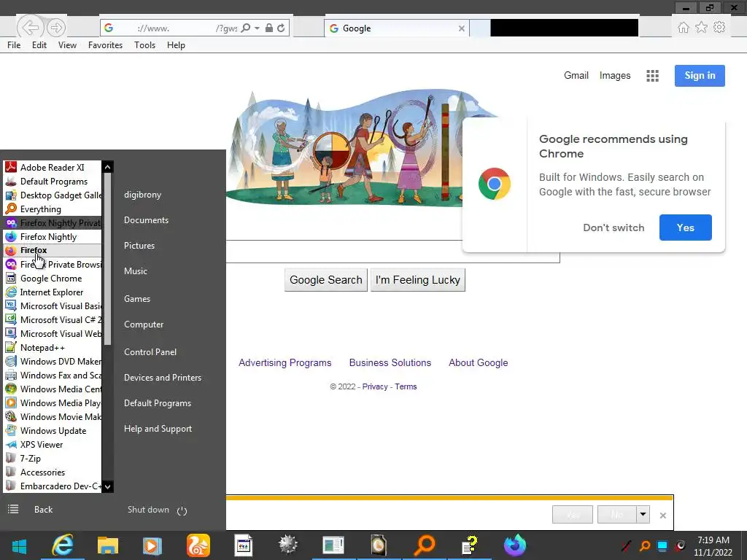Expand the Embarcadero Dev-C++ folder
Viewport: 747px width, 560px height.
point(53,486)
